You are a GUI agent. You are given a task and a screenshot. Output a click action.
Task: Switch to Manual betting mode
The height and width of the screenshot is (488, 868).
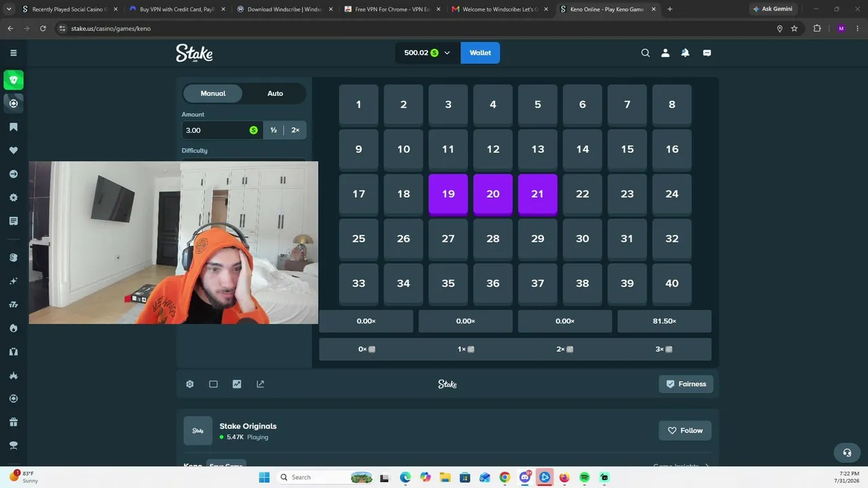(213, 94)
